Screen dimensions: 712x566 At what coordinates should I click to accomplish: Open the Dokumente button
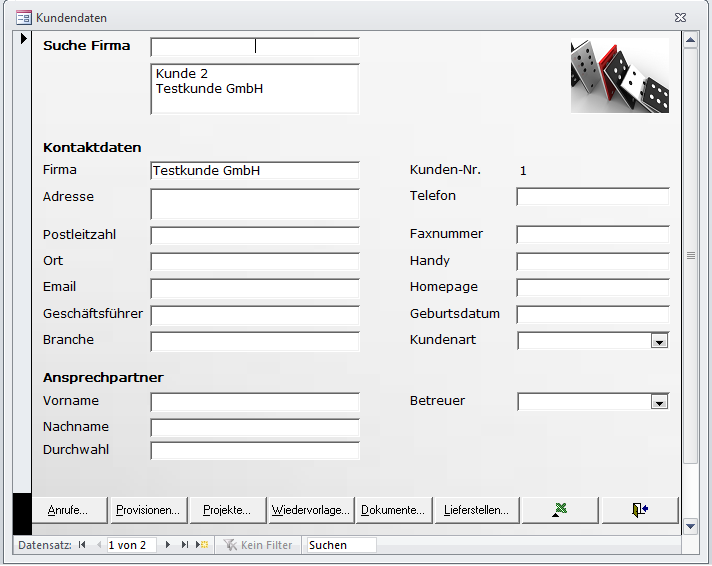click(x=393, y=510)
